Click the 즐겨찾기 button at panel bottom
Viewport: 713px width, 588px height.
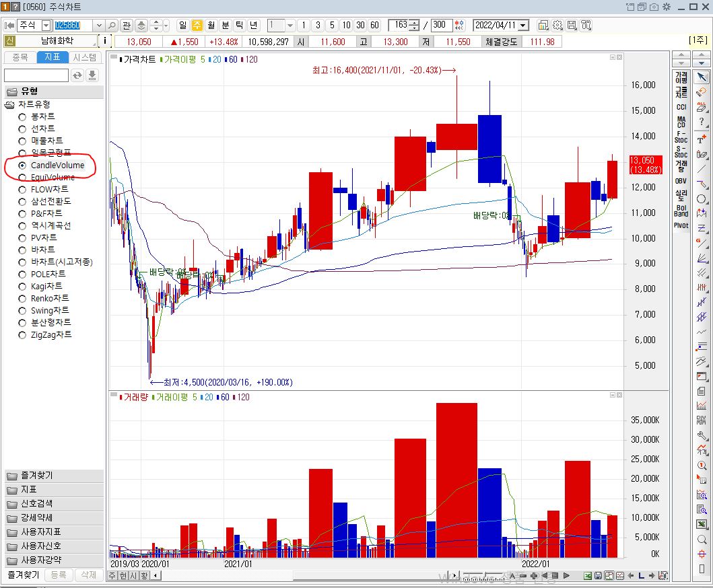[24, 575]
